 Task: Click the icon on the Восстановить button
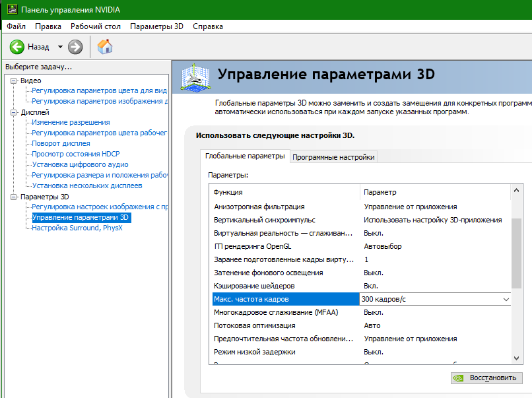(x=458, y=378)
